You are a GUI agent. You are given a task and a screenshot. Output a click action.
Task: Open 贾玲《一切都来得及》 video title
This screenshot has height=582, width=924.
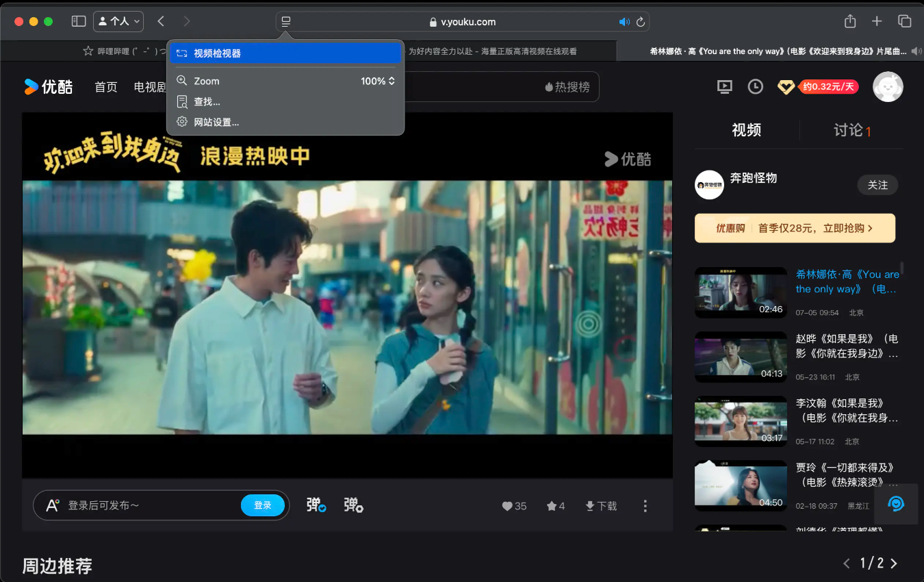tap(847, 475)
